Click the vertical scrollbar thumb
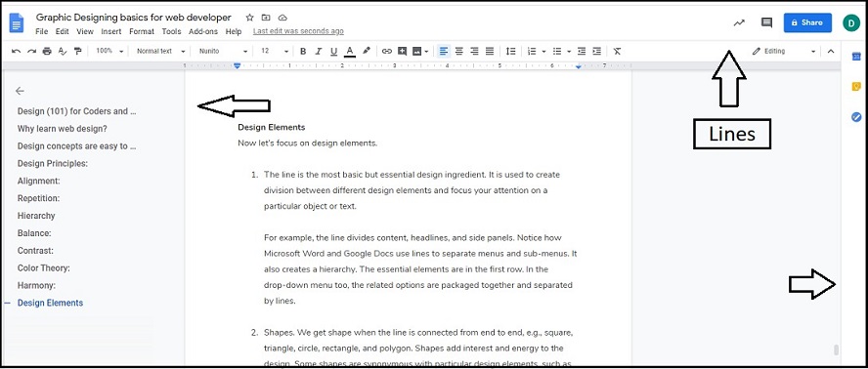 click(836, 350)
